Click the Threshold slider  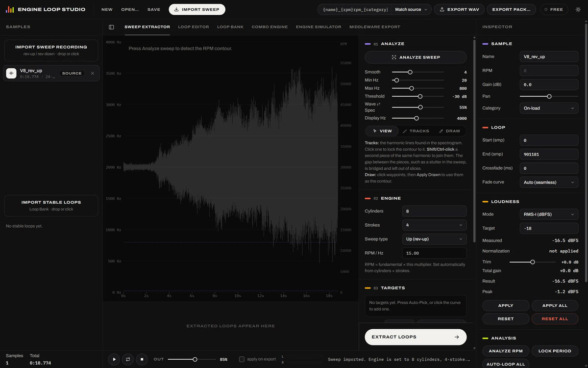(x=418, y=97)
